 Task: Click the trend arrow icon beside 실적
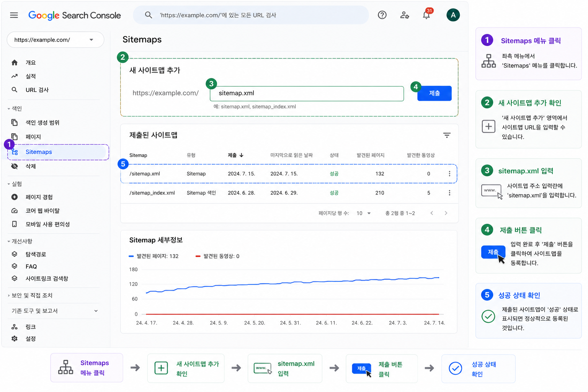click(15, 76)
